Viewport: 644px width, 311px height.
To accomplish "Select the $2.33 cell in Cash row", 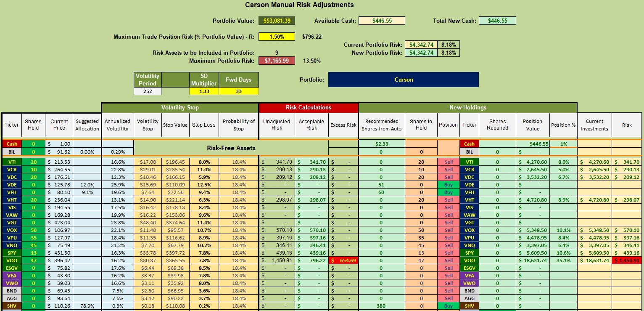I will pyautogui.click(x=382, y=144).
